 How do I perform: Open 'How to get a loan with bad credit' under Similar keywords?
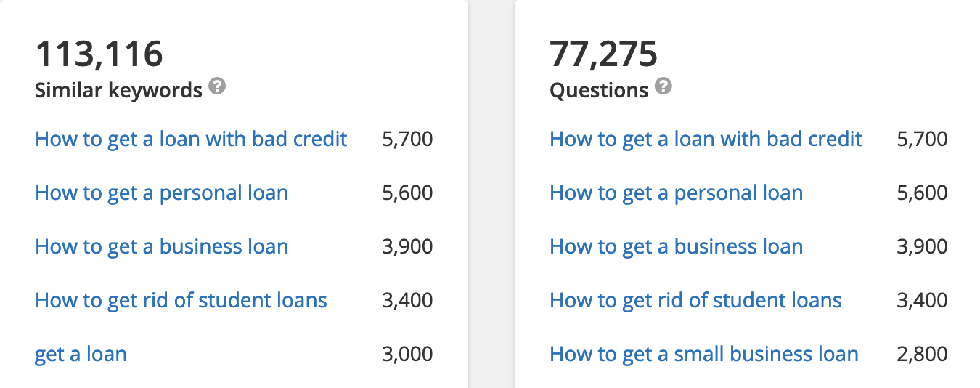pyautogui.click(x=191, y=139)
